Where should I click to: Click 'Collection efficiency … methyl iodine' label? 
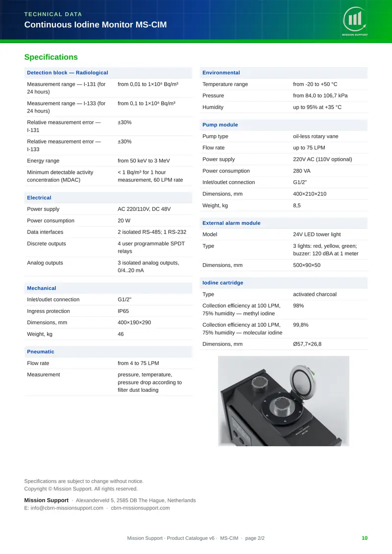(242, 310)
